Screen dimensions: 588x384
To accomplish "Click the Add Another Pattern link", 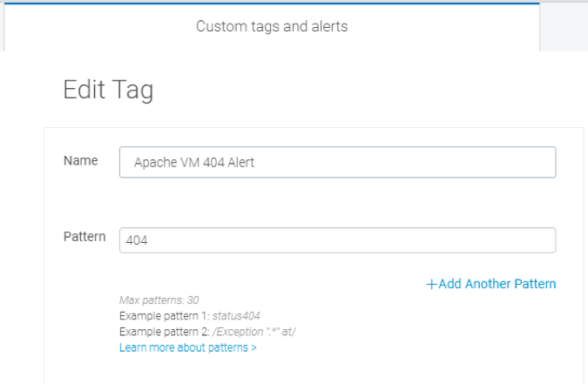I will coord(497,284).
